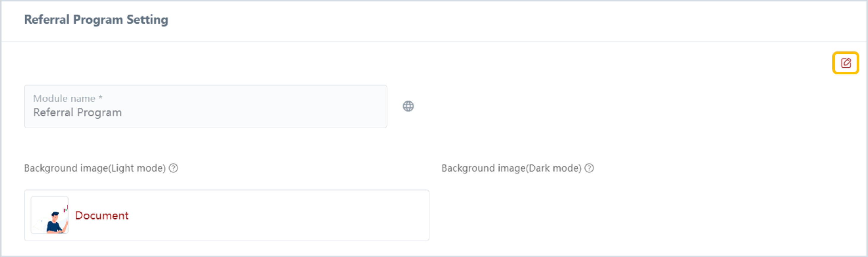Click the edit pencil icon
The width and height of the screenshot is (868, 257).
click(x=845, y=63)
